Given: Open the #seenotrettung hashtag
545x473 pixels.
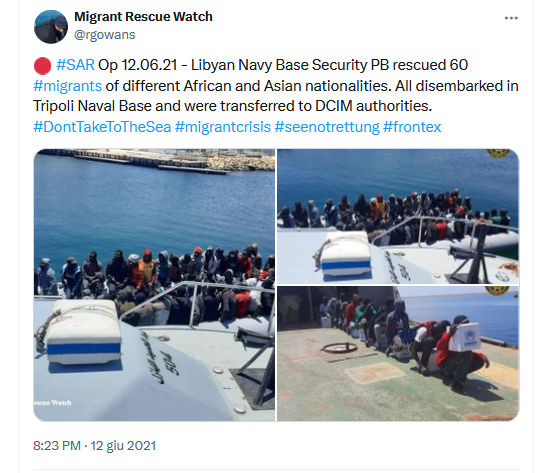Looking at the screenshot, I should coord(327,127).
